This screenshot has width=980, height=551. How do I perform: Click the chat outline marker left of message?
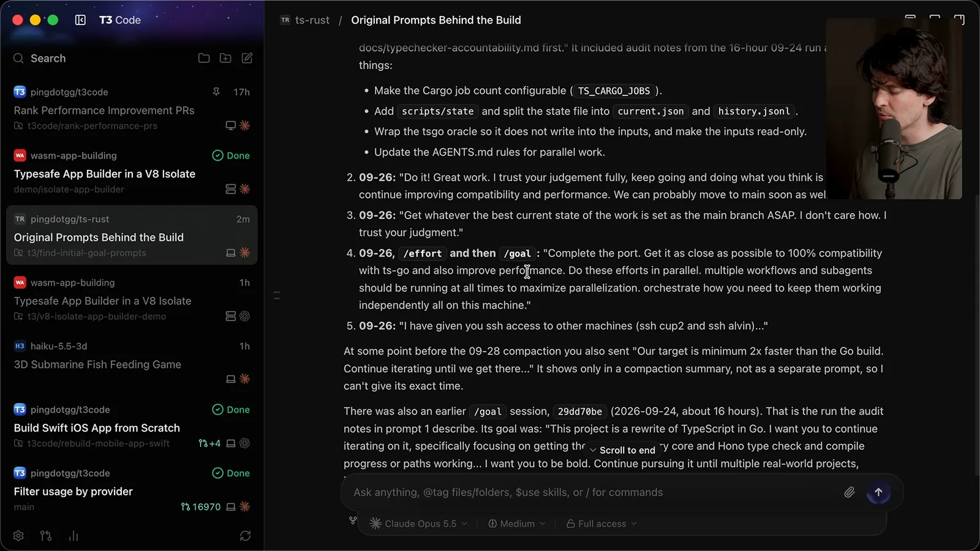coord(277,296)
